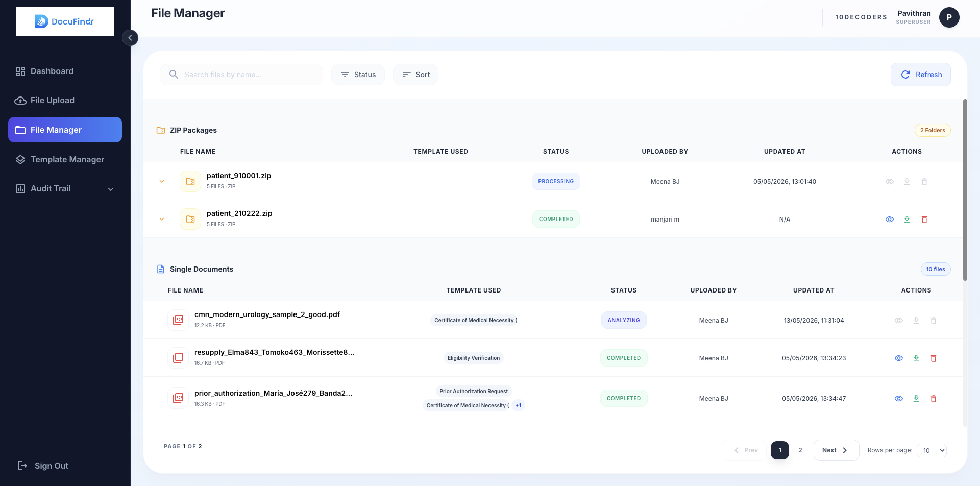Click the +1 more templates badge

[519, 405]
